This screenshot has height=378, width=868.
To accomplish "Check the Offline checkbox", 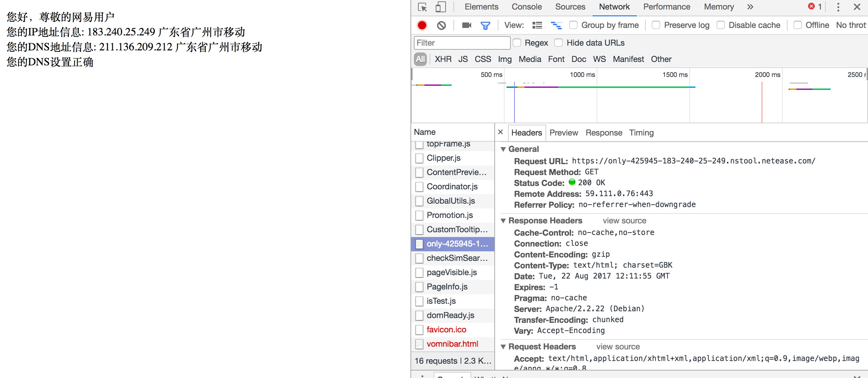I will click(x=797, y=25).
